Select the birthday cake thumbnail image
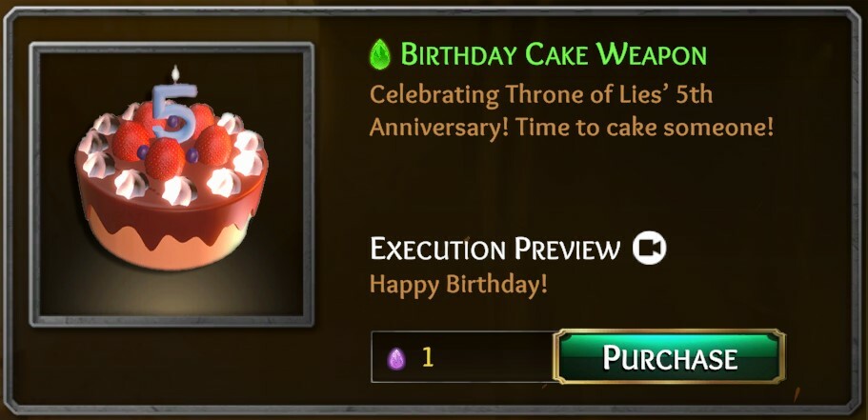The width and height of the screenshot is (868, 420). (x=172, y=184)
